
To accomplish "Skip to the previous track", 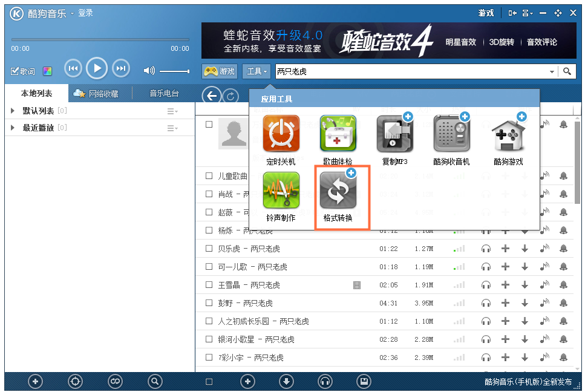I will (73, 68).
